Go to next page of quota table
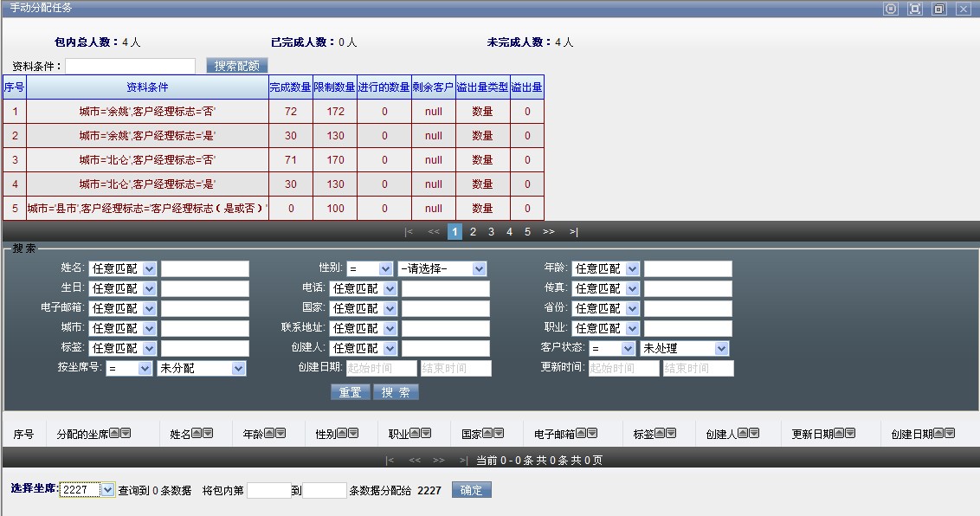 pyautogui.click(x=548, y=232)
